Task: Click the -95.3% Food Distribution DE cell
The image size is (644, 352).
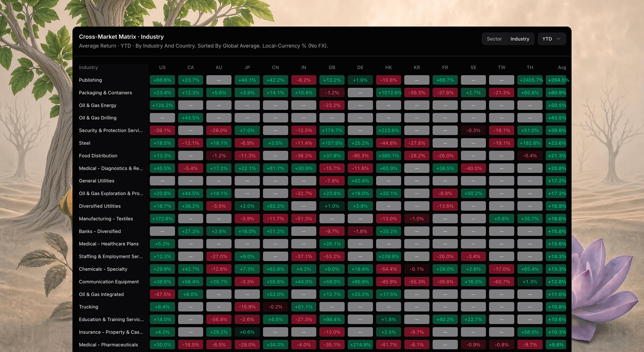Action: 360,156
